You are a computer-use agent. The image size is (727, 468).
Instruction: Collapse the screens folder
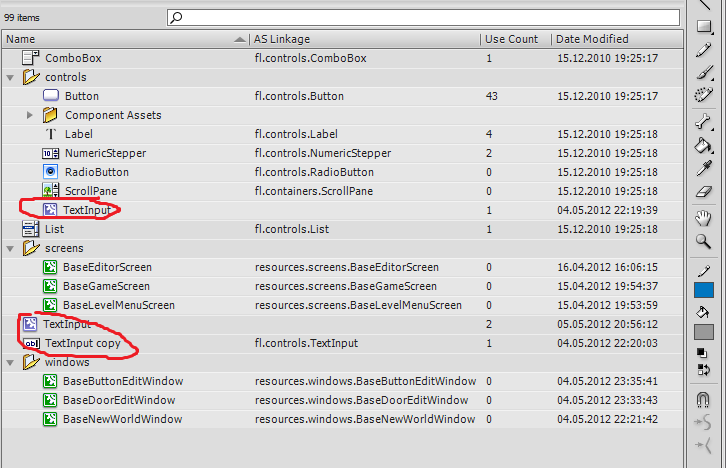10,248
